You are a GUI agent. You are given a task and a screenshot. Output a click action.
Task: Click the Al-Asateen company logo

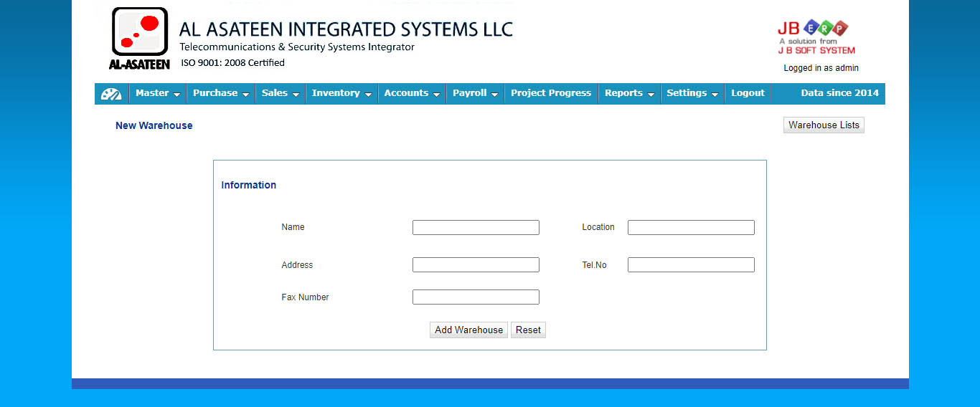(140, 39)
